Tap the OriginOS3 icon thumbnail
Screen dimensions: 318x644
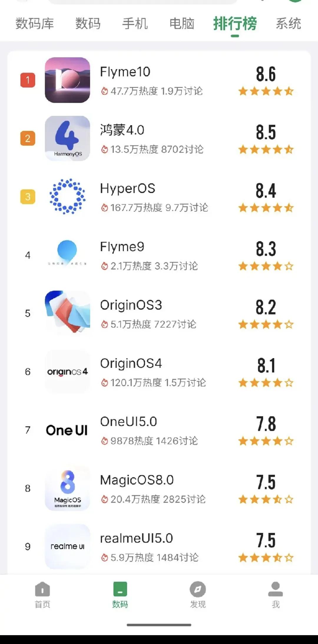click(x=67, y=313)
